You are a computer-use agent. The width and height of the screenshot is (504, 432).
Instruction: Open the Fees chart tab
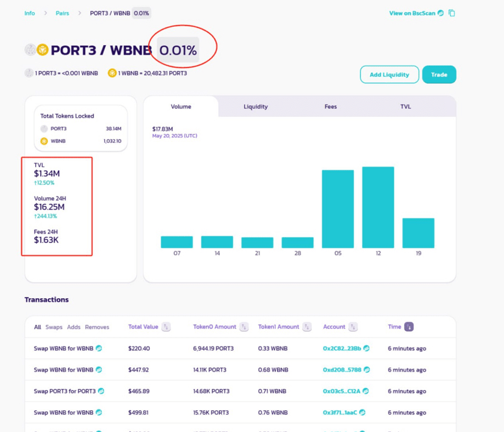pyautogui.click(x=331, y=106)
